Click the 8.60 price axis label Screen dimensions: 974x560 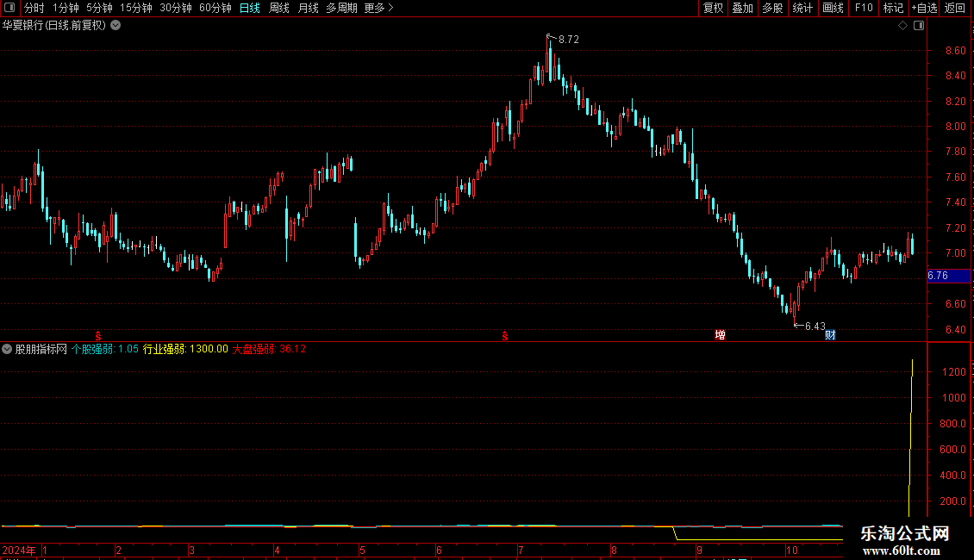click(x=955, y=50)
